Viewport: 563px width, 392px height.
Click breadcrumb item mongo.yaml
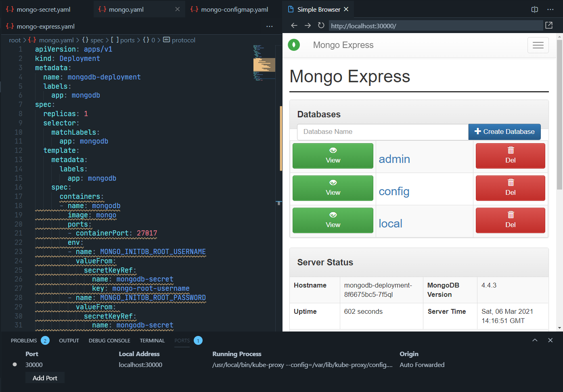(56, 40)
